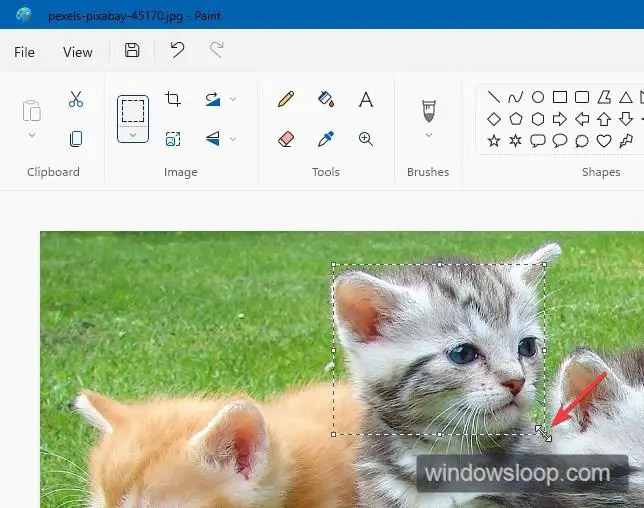Select the Text tool
Viewport: 644px width, 508px height.
pos(366,99)
